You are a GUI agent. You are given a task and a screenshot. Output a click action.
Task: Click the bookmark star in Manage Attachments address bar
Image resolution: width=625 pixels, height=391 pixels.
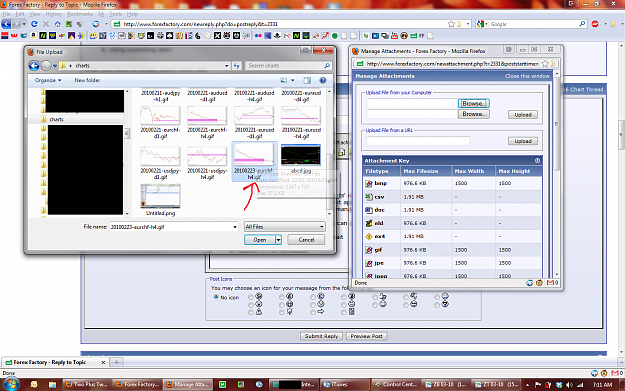pos(545,64)
